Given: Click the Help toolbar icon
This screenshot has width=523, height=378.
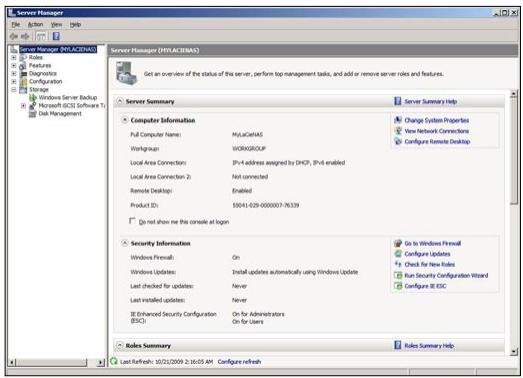Looking at the screenshot, I should point(56,36).
